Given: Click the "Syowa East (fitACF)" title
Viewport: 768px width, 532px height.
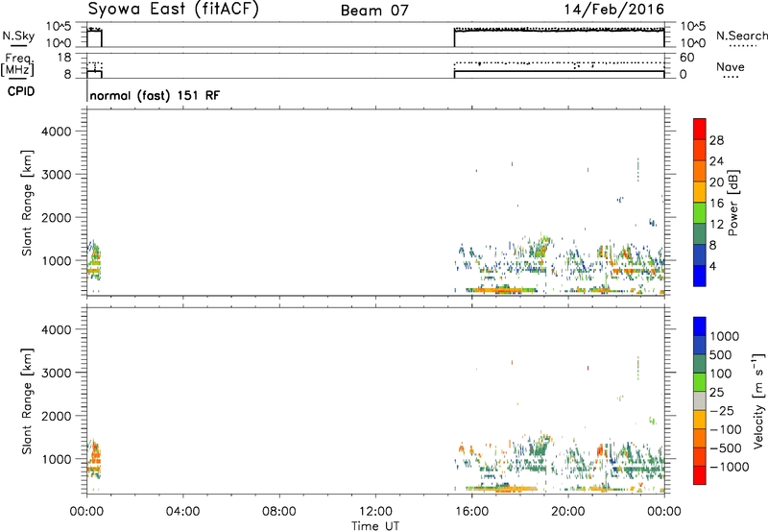Looking at the screenshot, I should click(173, 9).
